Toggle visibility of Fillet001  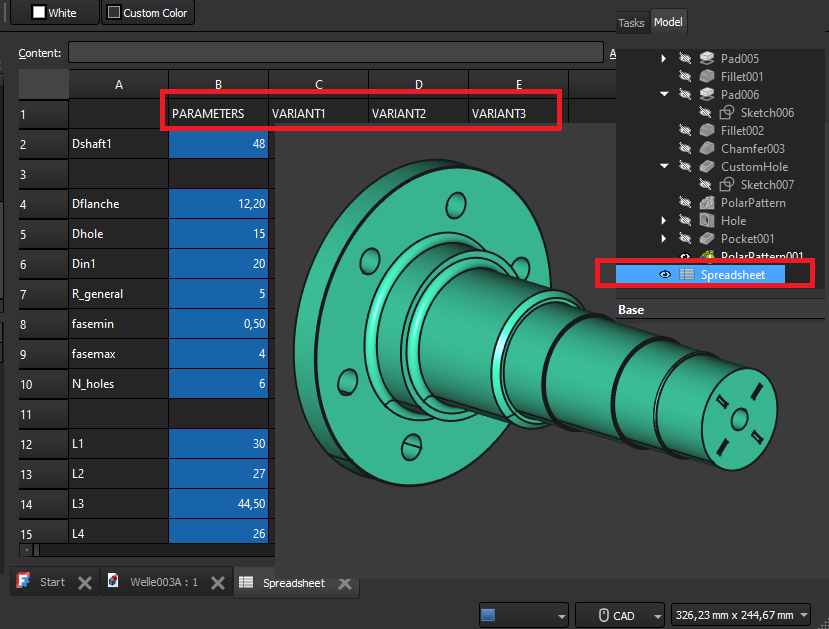[685, 76]
